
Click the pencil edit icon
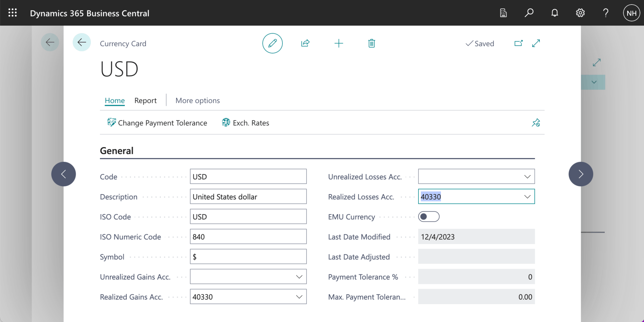(x=272, y=43)
